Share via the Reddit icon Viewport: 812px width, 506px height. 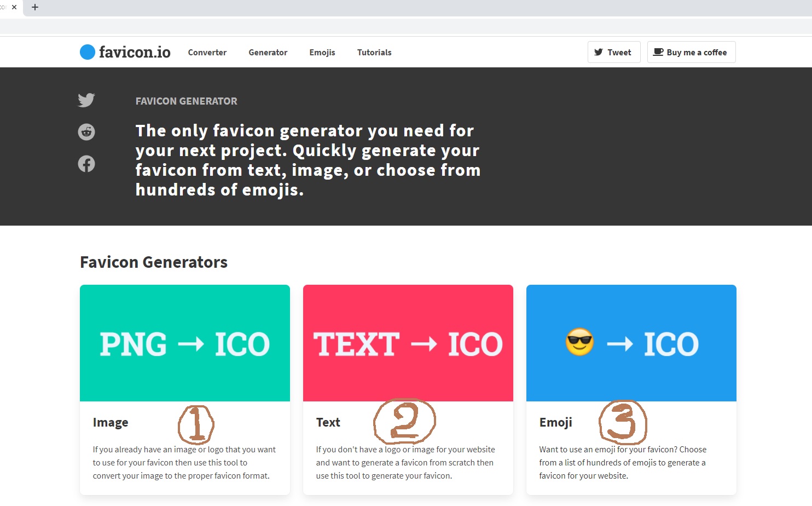(86, 132)
